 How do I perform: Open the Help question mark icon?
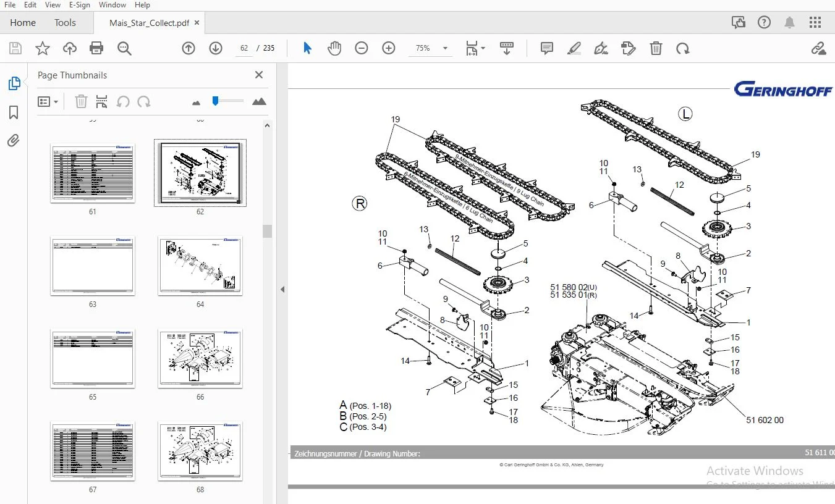(765, 23)
